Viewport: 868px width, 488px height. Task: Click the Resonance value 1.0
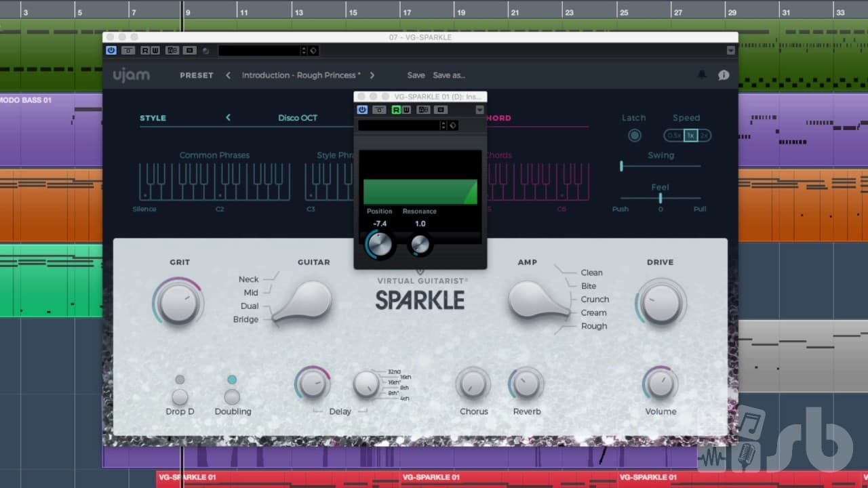[420, 224]
